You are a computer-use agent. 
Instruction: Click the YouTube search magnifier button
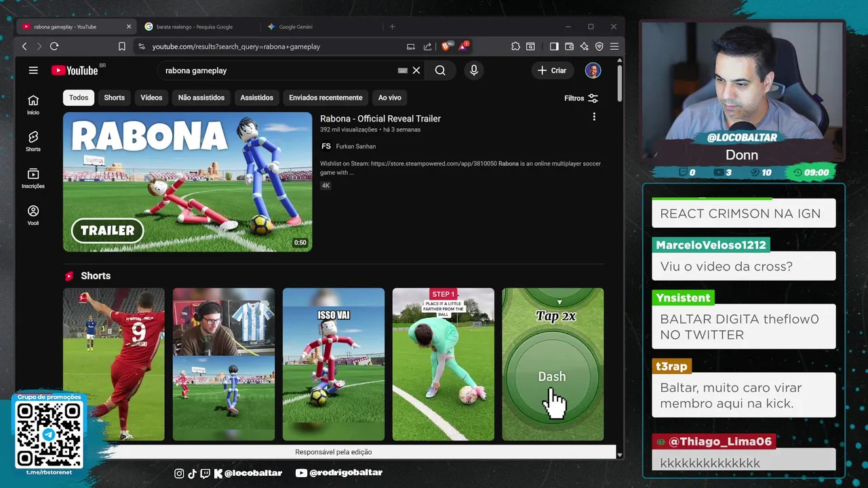click(x=440, y=70)
